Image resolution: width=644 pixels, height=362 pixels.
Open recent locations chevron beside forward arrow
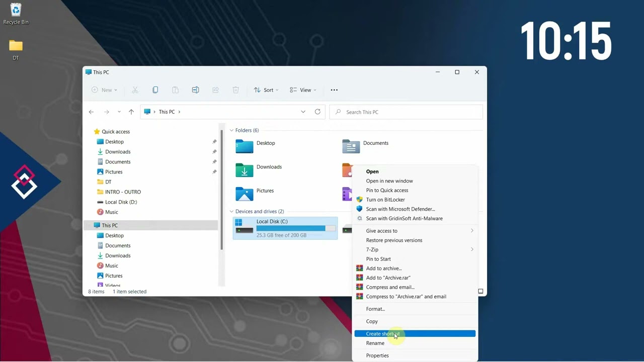[119, 112]
